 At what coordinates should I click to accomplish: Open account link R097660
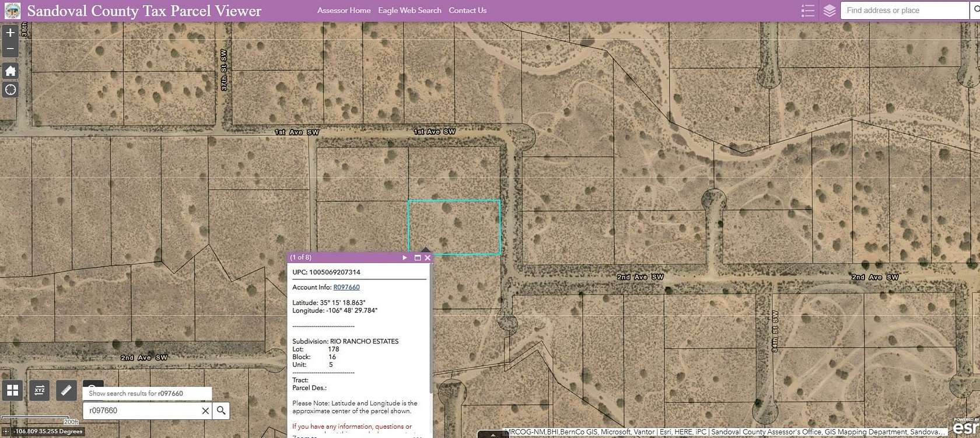[x=346, y=287]
